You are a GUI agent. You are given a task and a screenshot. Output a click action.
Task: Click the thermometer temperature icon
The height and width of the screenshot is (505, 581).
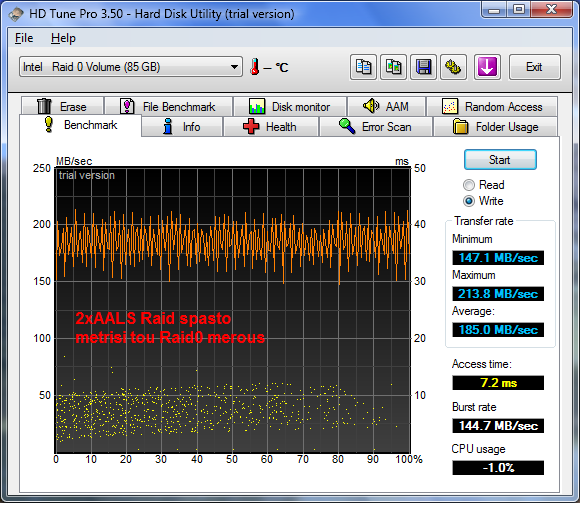click(255, 67)
